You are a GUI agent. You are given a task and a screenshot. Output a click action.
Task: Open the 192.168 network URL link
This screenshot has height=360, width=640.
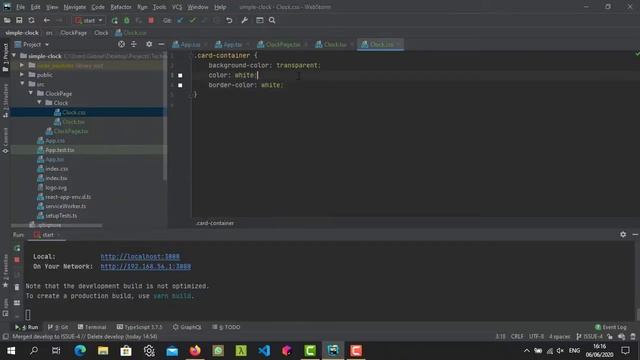pyautogui.click(x=146, y=267)
